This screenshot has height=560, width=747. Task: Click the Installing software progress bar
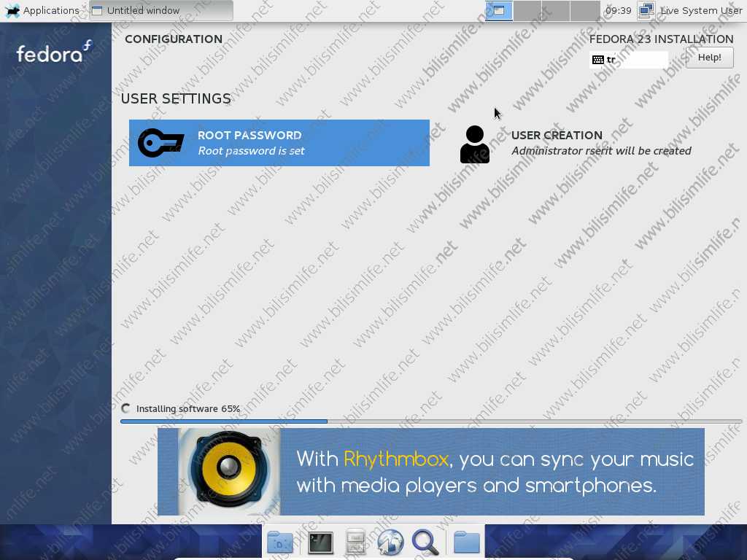[x=431, y=421]
